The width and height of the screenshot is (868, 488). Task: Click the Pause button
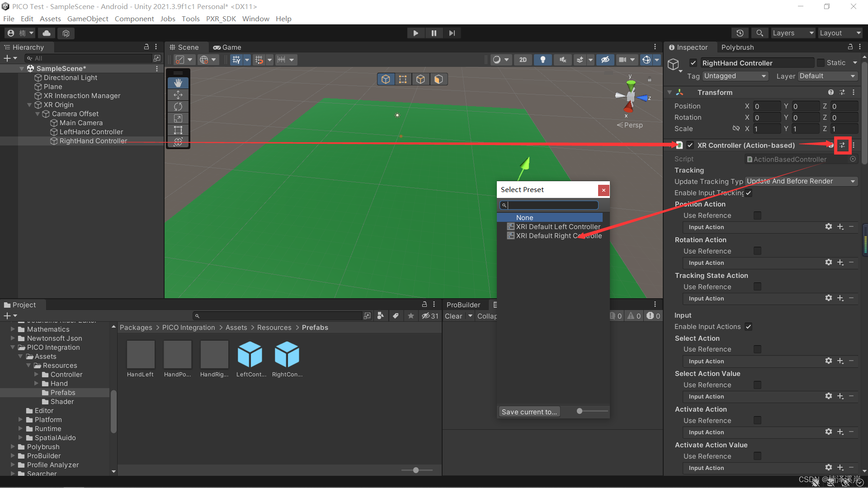[434, 33]
